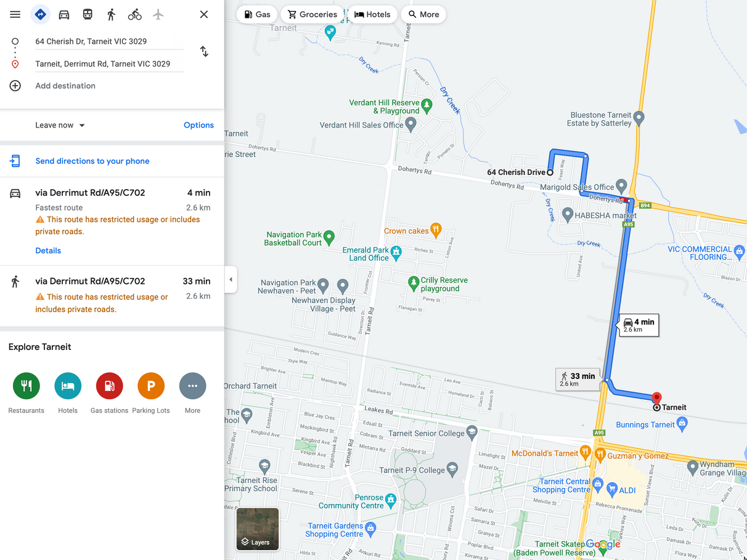Open route Options link
747x560 pixels.
click(198, 125)
